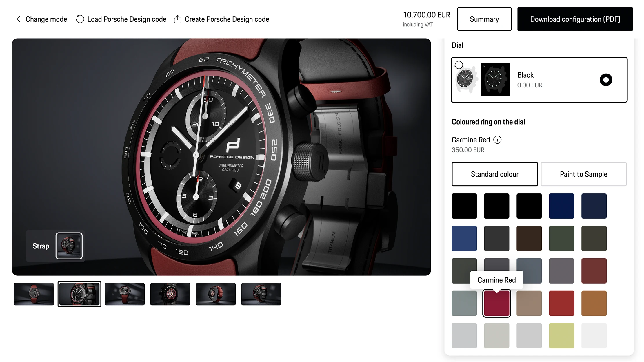Image resolution: width=644 pixels, height=362 pixels.
Task: Select the royal blue swatch in the second row
Action: tap(464, 238)
